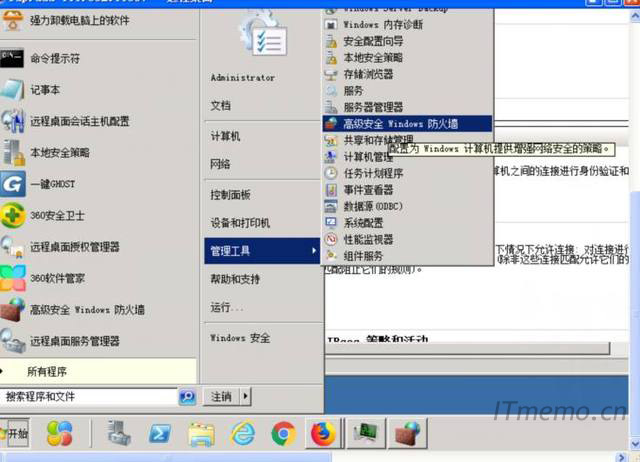This screenshot has width=640, height=462.
Task: Click the Administrator user name
Action: tap(243, 78)
